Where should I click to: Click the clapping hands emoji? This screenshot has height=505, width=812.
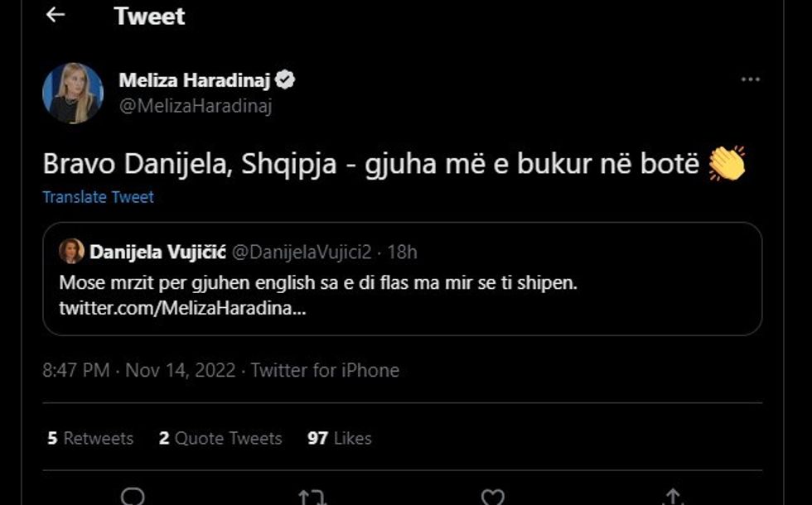pos(727,163)
